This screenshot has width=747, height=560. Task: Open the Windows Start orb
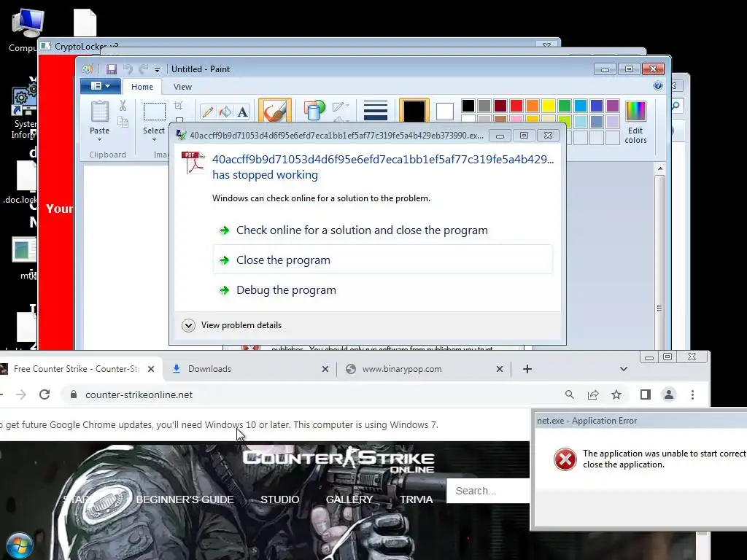19,545
